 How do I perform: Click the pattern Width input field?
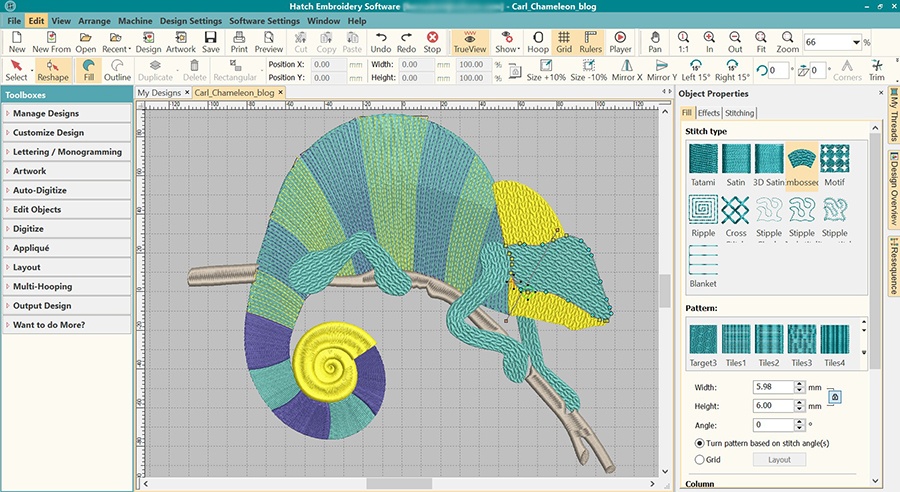(771, 387)
